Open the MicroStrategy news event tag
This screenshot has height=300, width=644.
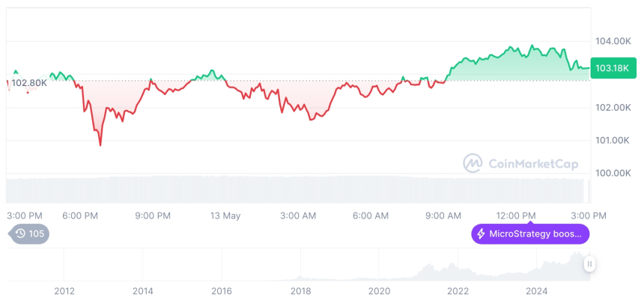530,234
